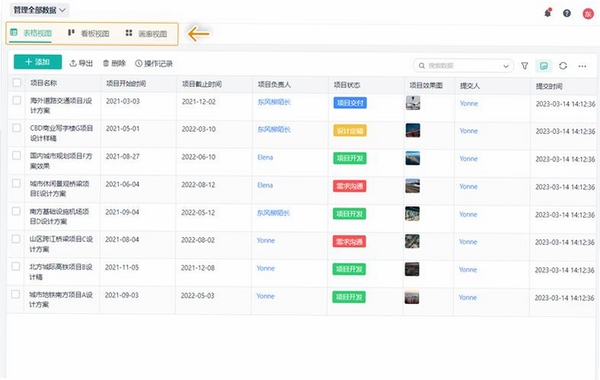
Task: Open submitter Yonne in 城市地铁南方项目A row
Action: (x=468, y=297)
